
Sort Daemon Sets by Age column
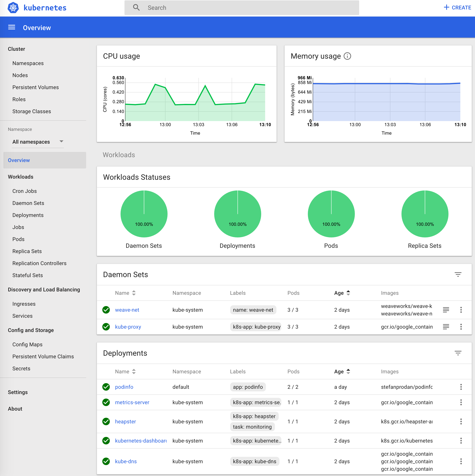coord(342,293)
